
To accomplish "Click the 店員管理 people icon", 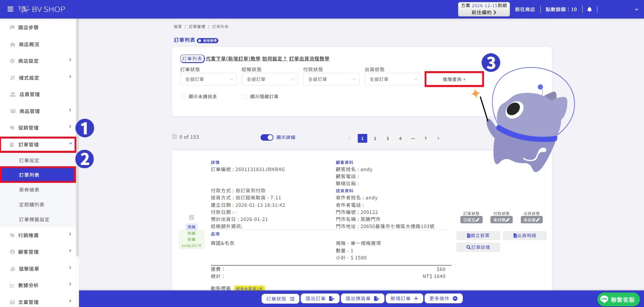I will (x=13, y=94).
